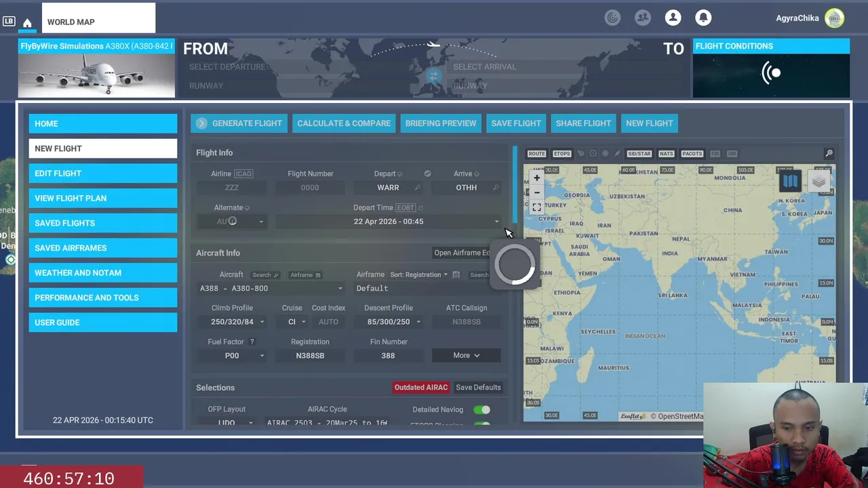Click the CALCULATE & COMPARE button
This screenshot has width=868, height=488.
(344, 123)
